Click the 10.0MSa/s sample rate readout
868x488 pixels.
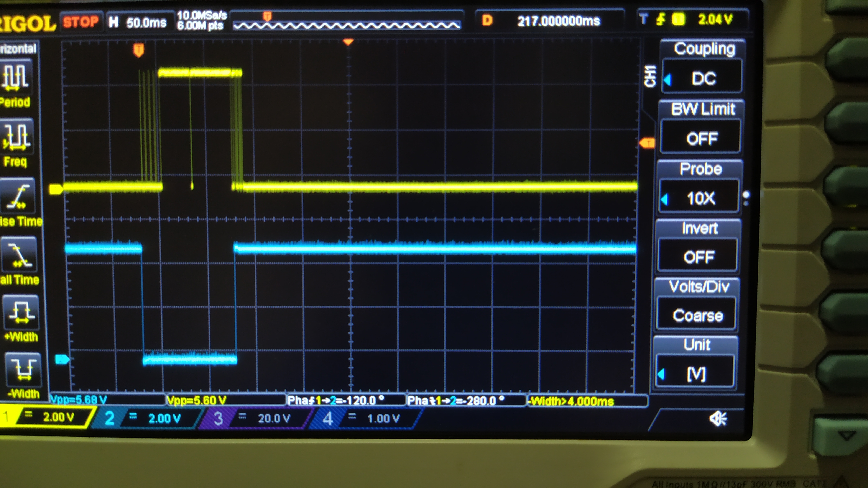pyautogui.click(x=202, y=15)
